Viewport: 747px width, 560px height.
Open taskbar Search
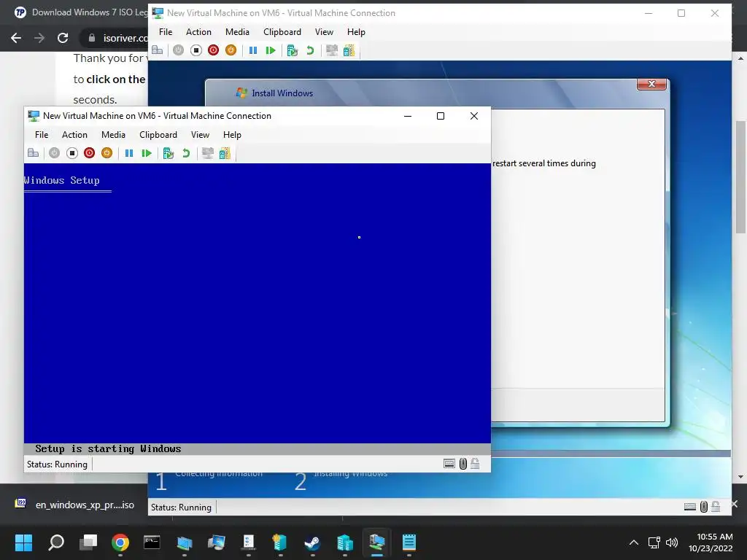(56, 542)
